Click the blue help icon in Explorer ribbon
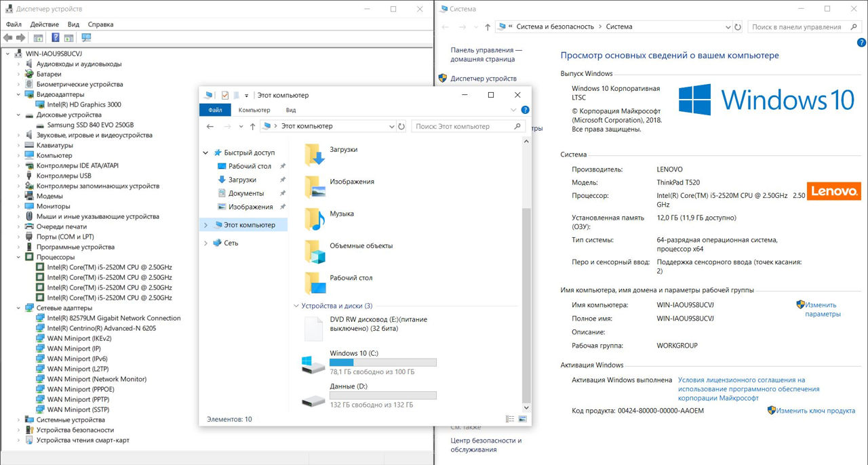 (525, 110)
